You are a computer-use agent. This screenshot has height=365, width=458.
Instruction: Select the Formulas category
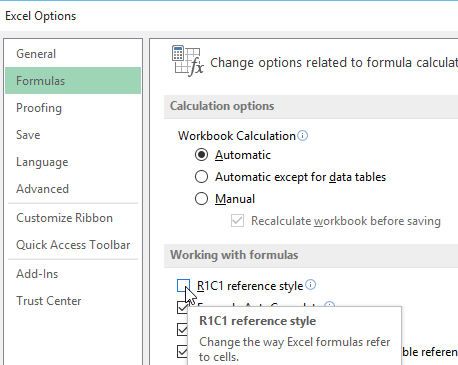coord(73,81)
